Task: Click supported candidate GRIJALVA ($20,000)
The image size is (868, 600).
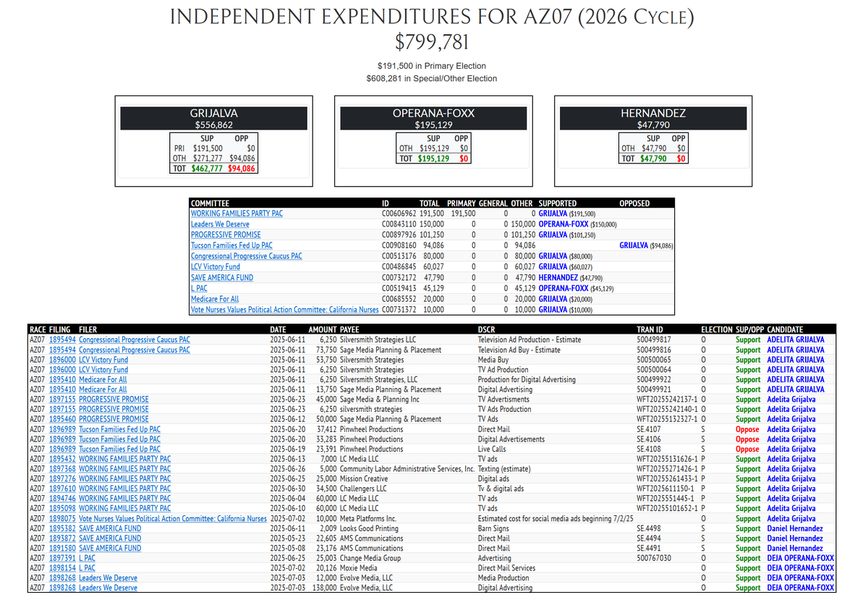Action: tap(566, 299)
